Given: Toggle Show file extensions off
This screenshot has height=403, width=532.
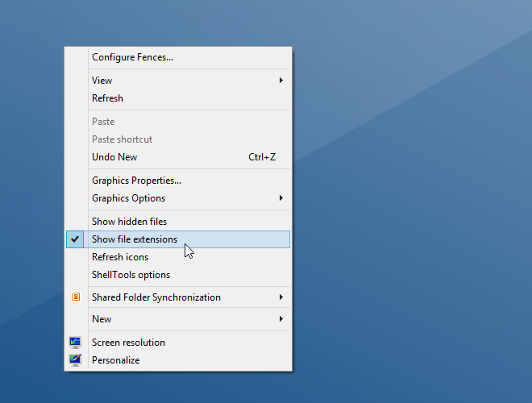Looking at the screenshot, I should click(178, 239).
